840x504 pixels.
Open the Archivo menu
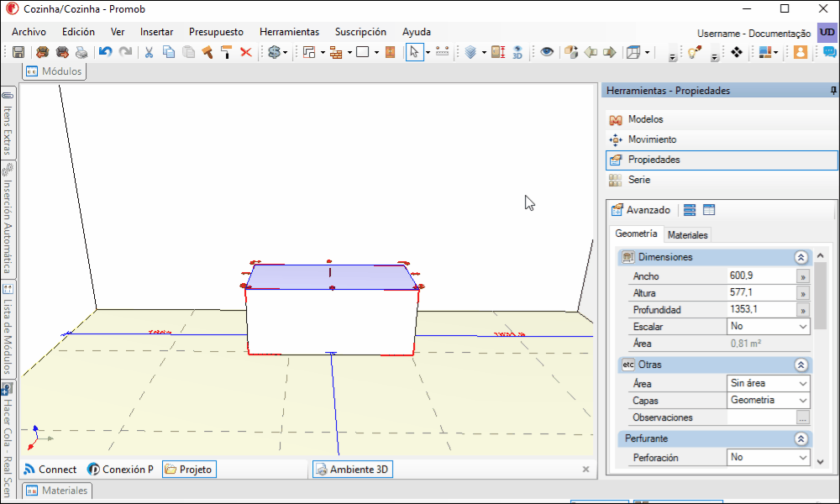tap(29, 32)
